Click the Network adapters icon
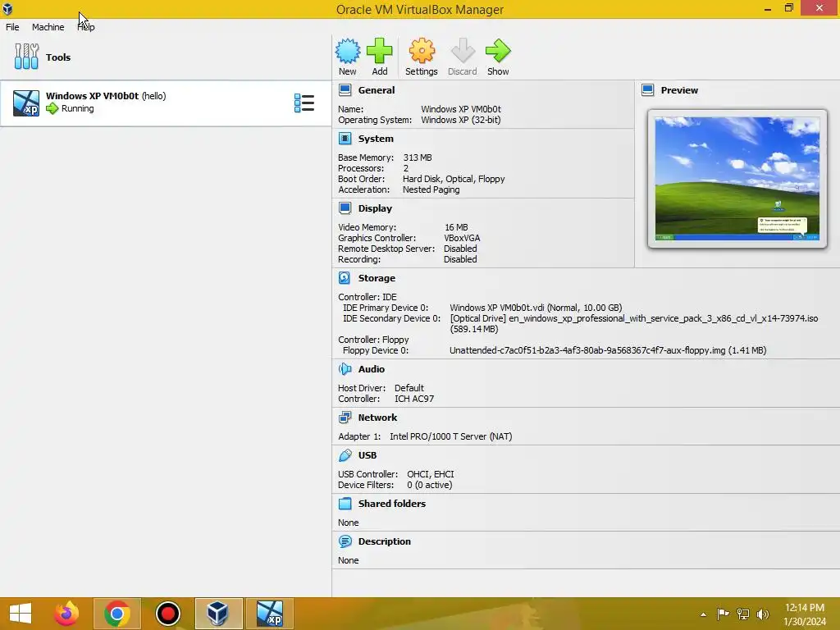Image resolution: width=840 pixels, height=630 pixels. tap(345, 417)
